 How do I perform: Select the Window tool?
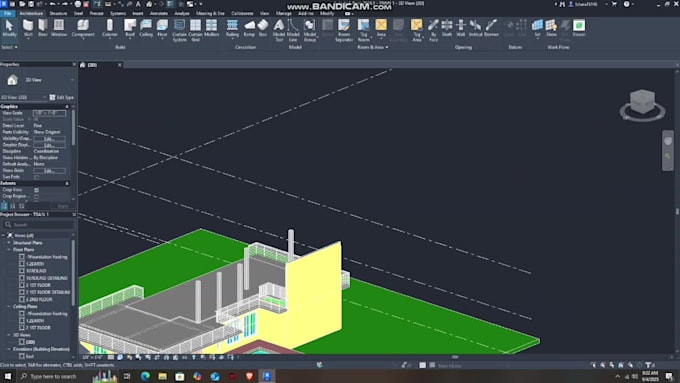(59, 28)
